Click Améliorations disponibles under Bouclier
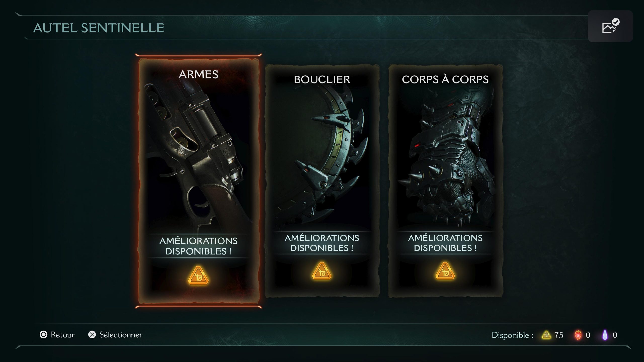Screen dimensions: 644x362 322,243
